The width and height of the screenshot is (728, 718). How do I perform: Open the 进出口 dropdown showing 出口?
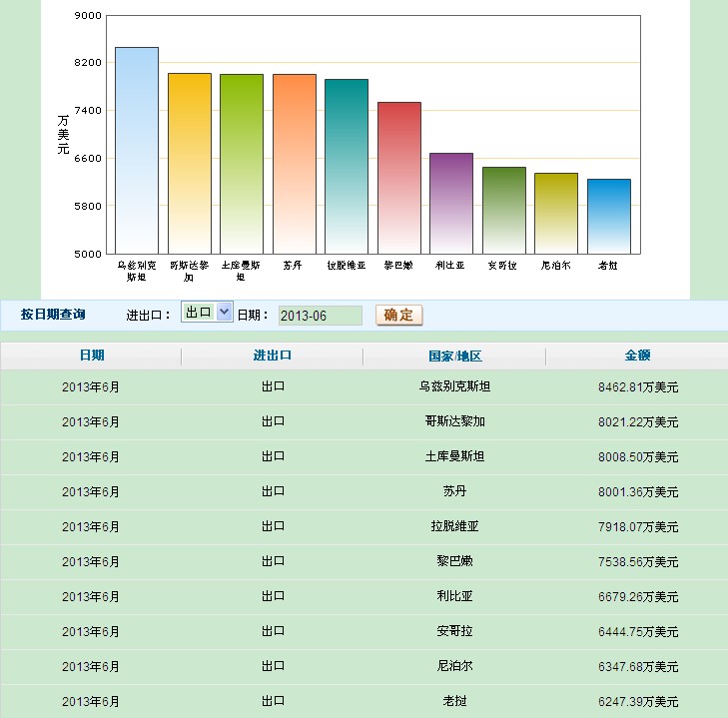(207, 313)
